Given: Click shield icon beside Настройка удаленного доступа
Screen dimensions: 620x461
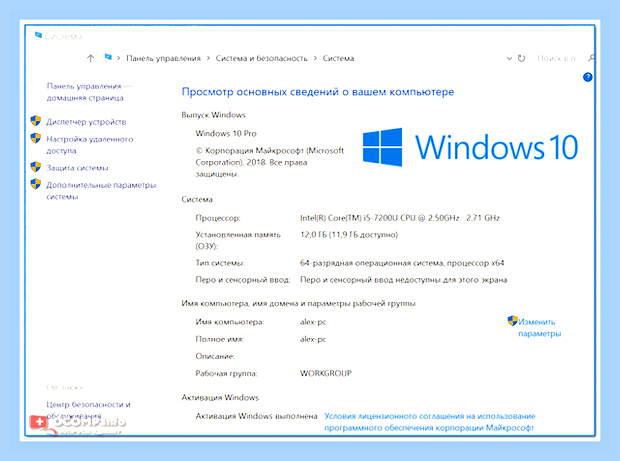Looking at the screenshot, I should (36, 138).
